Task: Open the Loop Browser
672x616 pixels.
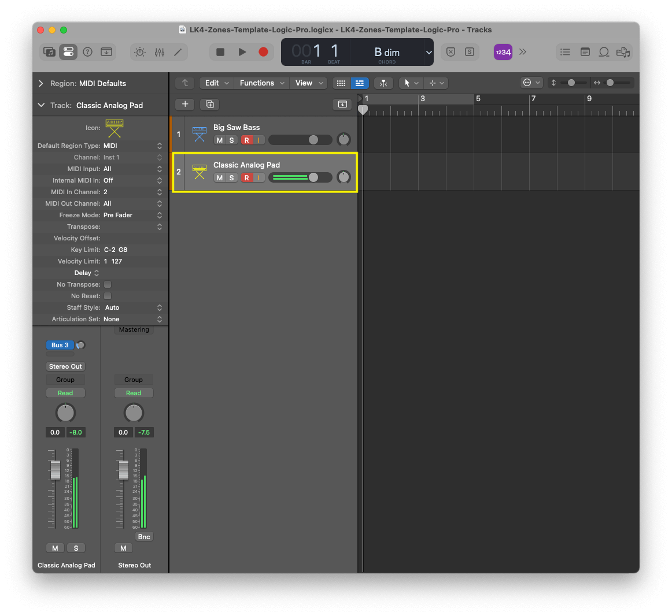Action: (x=604, y=52)
